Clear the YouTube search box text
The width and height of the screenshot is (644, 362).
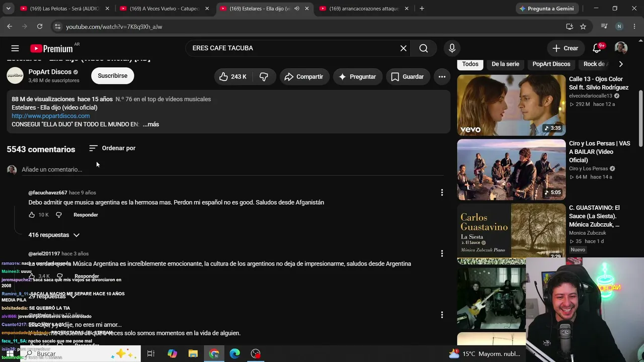point(404,48)
